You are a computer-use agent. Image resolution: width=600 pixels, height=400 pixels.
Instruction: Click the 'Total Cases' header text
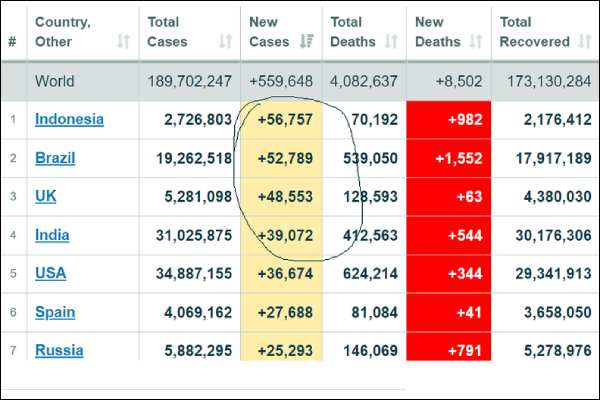(167, 32)
